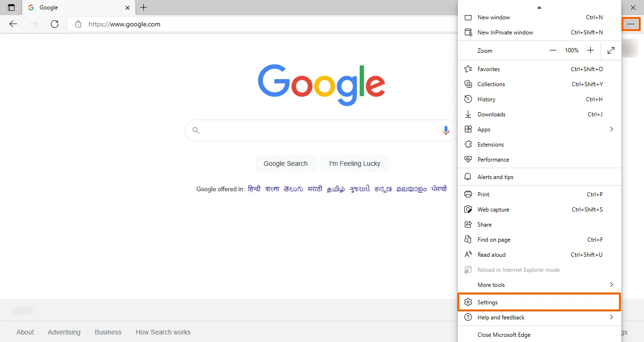The image size is (644, 342).
Task: Switch Google to தமிழ் language
Action: [336, 189]
